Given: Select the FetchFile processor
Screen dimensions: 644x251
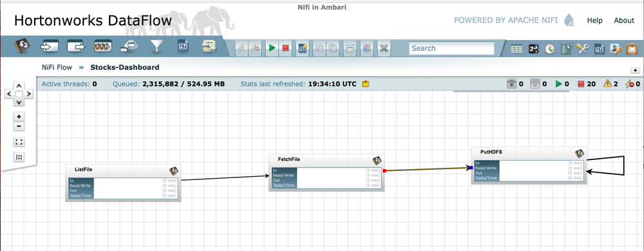Looking at the screenshot, I should [327, 172].
